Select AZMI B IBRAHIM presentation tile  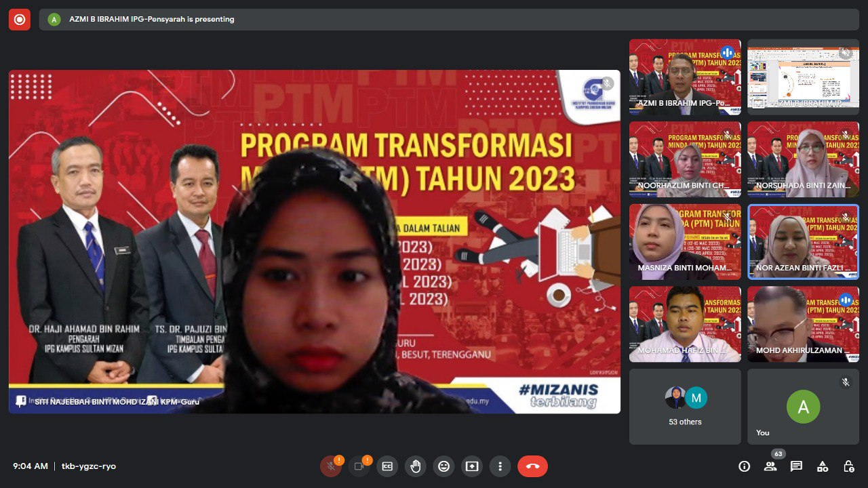803,77
